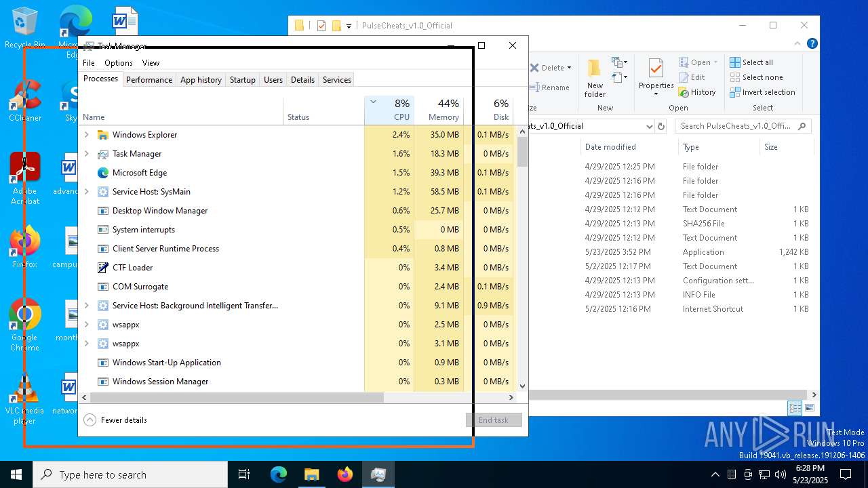Image resolution: width=868 pixels, height=488 pixels.
Task: Open Properties dropdown arrow in ribbon
Action: 656,94
